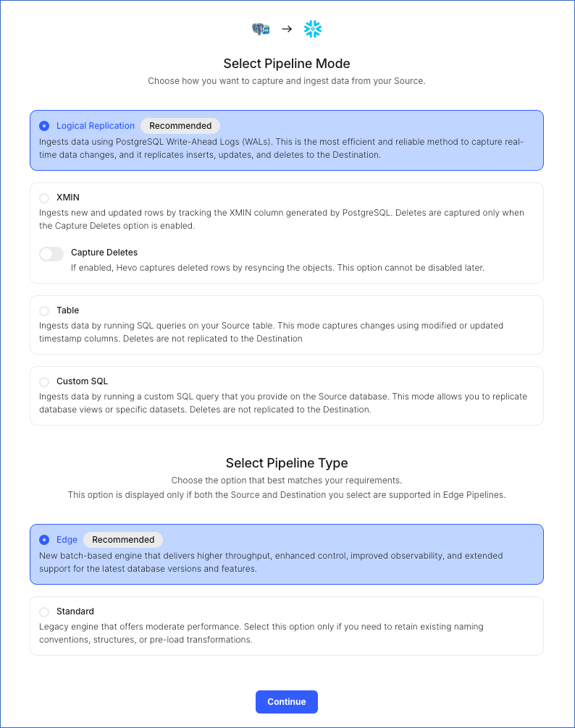Click the Select Pipeline Mode heading
The height and width of the screenshot is (728, 575).
coord(287,64)
